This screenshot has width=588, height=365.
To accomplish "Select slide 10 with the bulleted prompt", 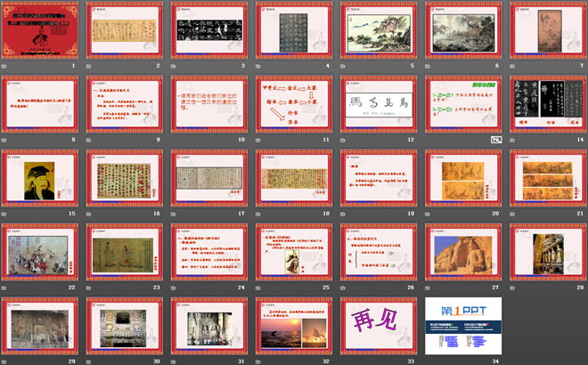I will click(x=209, y=104).
